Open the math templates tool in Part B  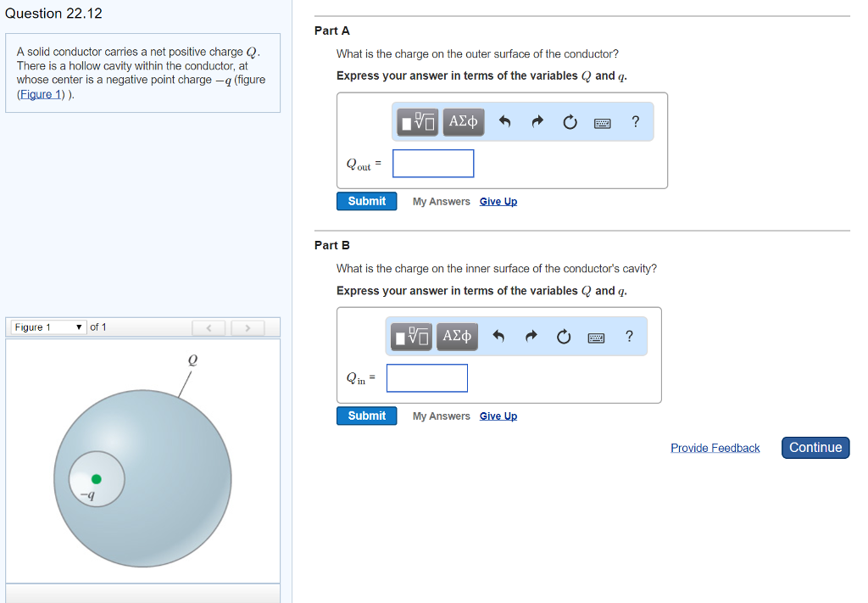413,337
